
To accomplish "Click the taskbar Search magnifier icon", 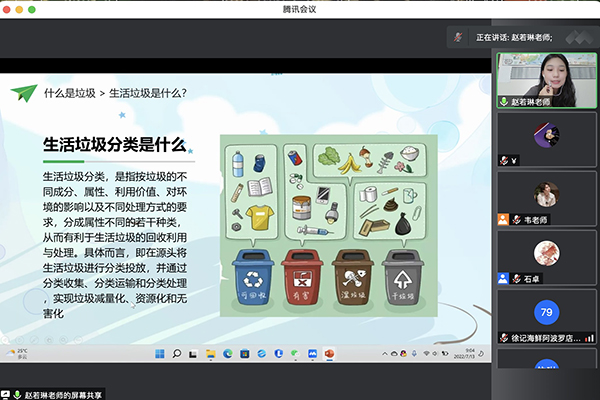I will tap(178, 353).
